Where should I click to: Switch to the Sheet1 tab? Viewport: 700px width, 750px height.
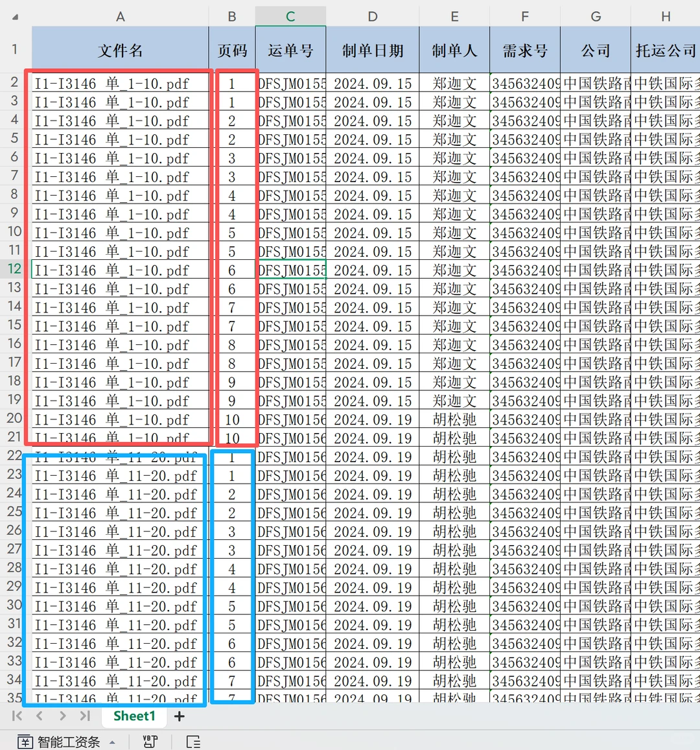click(x=134, y=716)
